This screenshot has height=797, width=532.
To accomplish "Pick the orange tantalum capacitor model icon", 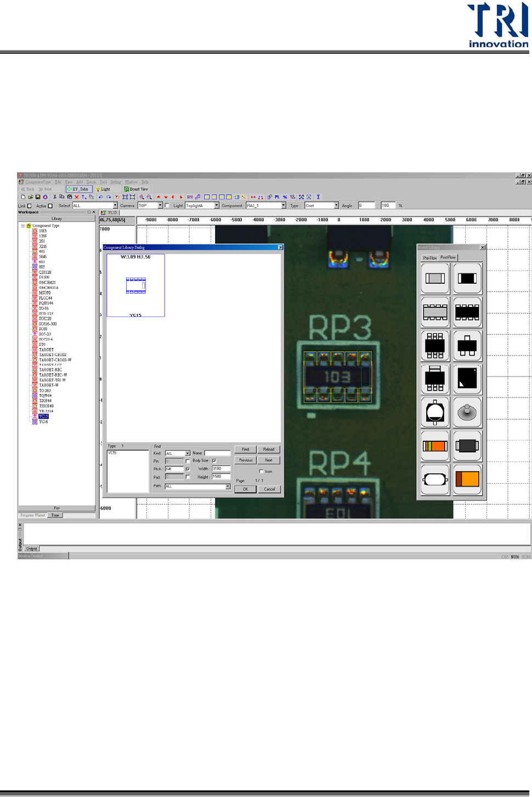I will (467, 479).
